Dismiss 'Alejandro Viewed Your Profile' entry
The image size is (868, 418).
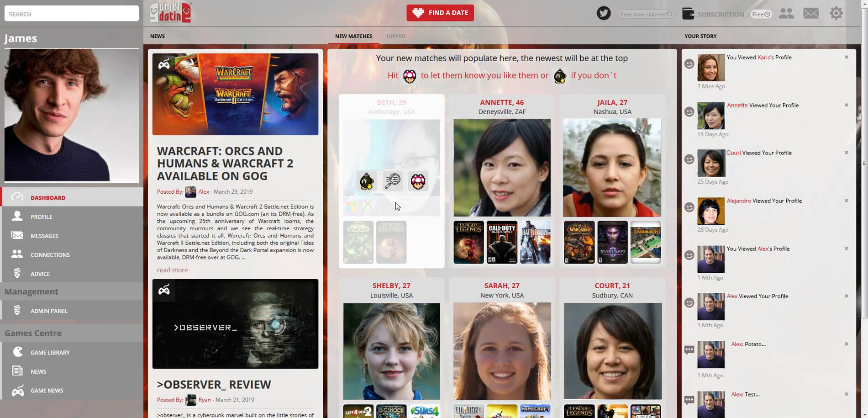point(846,201)
